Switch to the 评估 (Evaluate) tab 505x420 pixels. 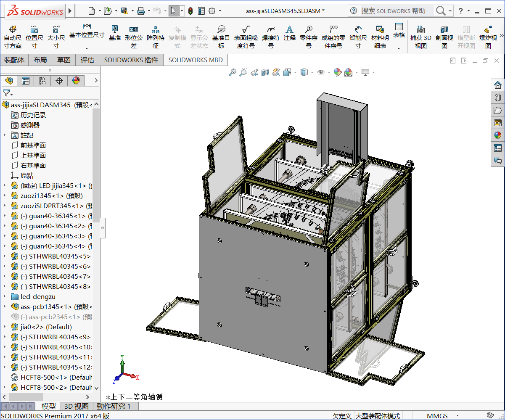coord(87,60)
